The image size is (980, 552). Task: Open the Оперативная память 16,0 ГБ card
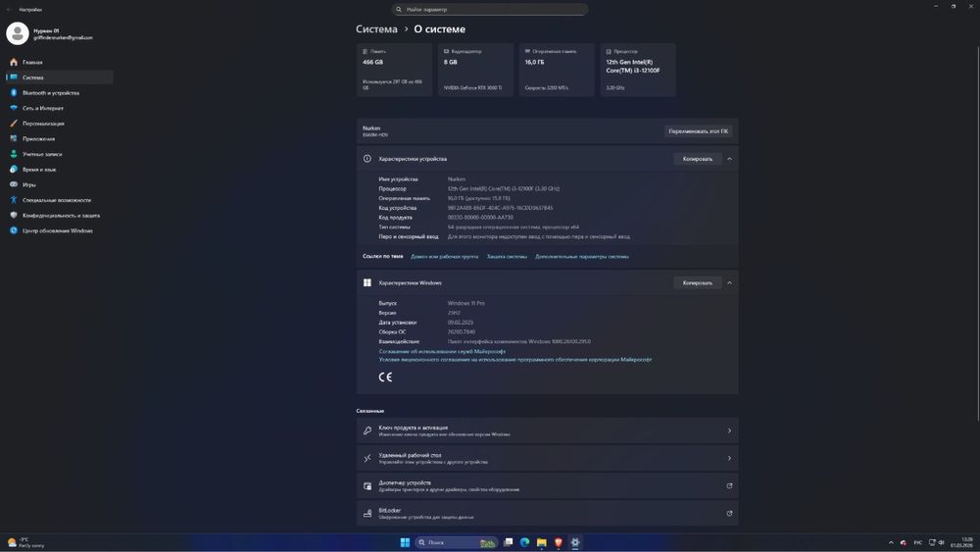557,70
